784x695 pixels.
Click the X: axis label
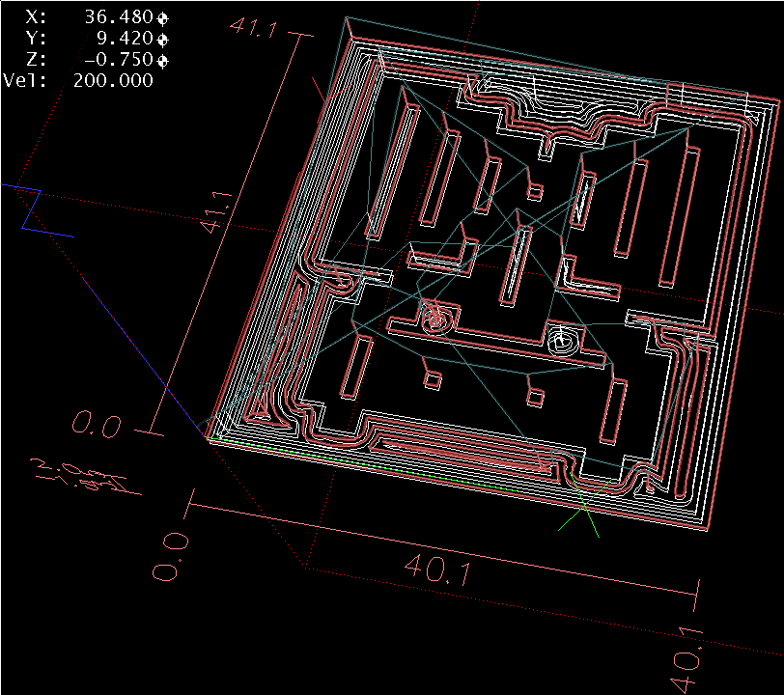tap(35, 18)
